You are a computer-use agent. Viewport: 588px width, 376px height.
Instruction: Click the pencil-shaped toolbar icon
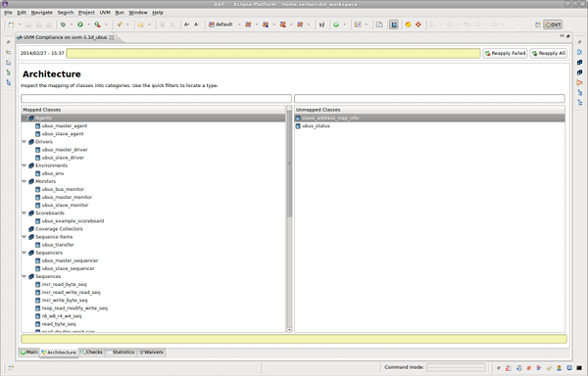tap(120, 24)
